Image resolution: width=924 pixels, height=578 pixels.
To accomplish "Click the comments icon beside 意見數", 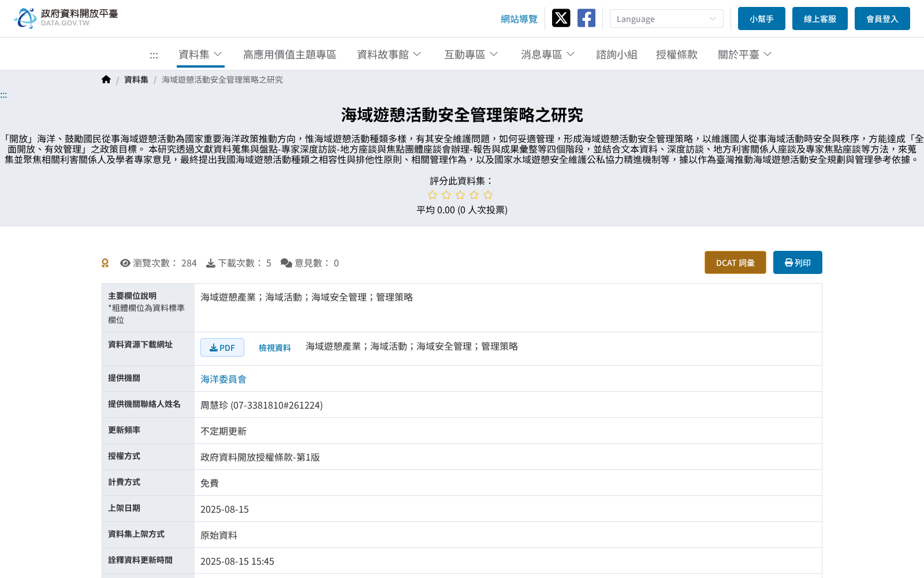I will point(286,263).
